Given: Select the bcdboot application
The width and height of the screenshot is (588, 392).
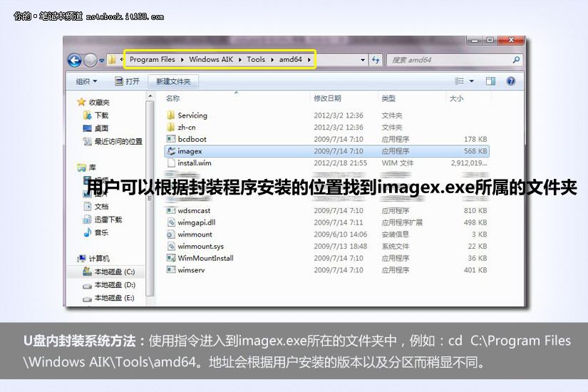Looking at the screenshot, I should (192, 139).
